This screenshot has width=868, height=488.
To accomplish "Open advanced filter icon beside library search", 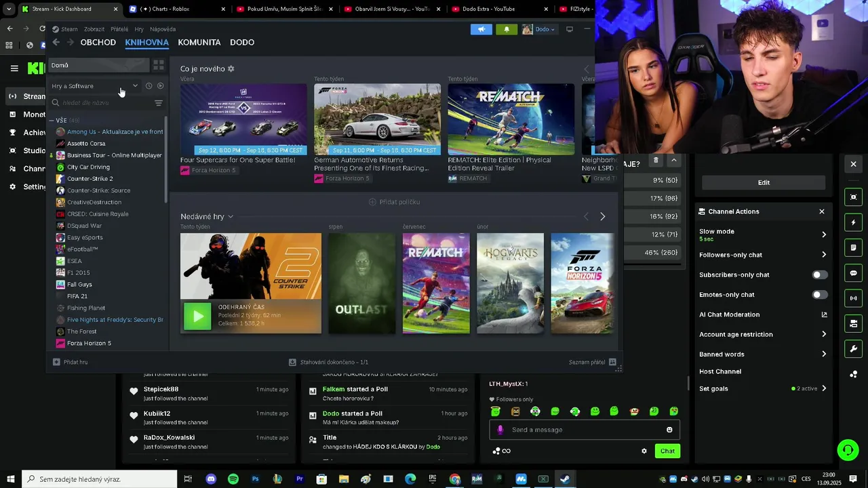I will tap(159, 103).
